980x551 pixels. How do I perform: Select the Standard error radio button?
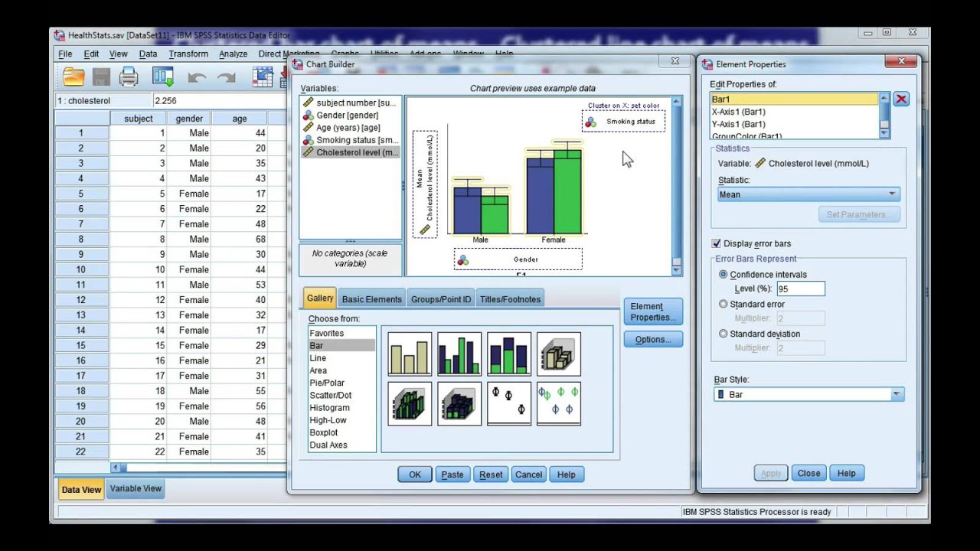(x=724, y=304)
